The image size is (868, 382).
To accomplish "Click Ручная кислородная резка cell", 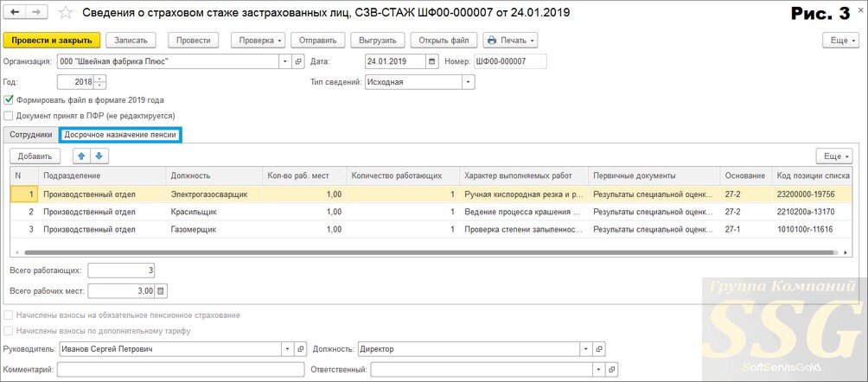I will click(523, 194).
